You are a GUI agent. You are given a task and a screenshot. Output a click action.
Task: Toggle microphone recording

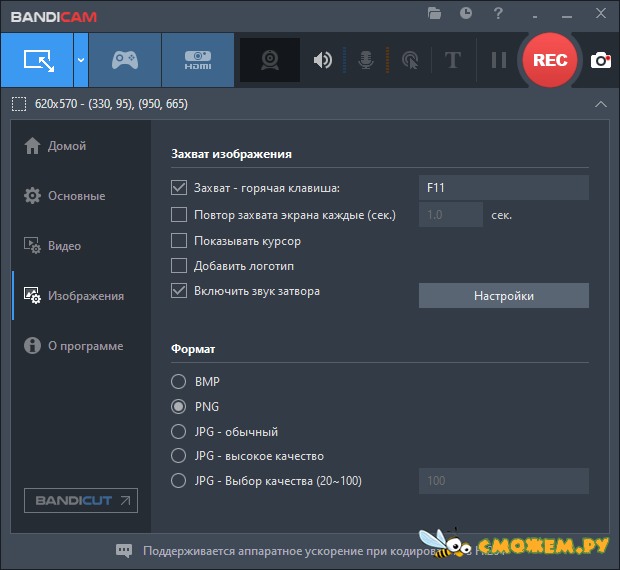click(366, 60)
